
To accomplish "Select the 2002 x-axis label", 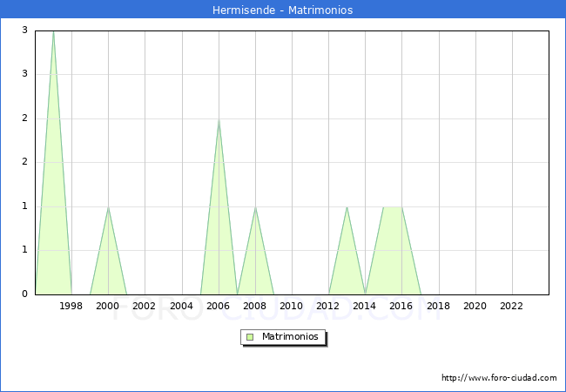I will pos(145,306).
